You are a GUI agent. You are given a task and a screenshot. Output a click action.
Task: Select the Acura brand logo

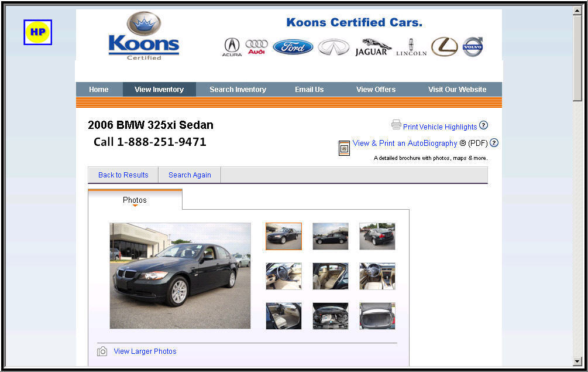click(232, 47)
